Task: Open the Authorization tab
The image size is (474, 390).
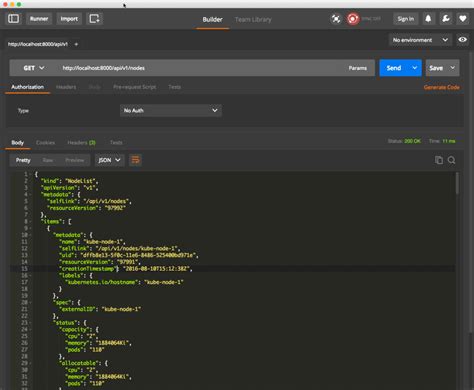Action: (x=27, y=87)
